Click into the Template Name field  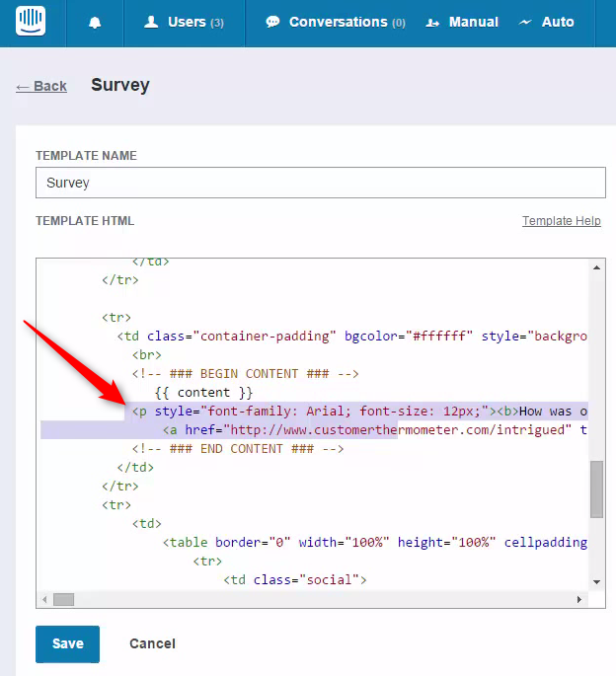tap(321, 183)
